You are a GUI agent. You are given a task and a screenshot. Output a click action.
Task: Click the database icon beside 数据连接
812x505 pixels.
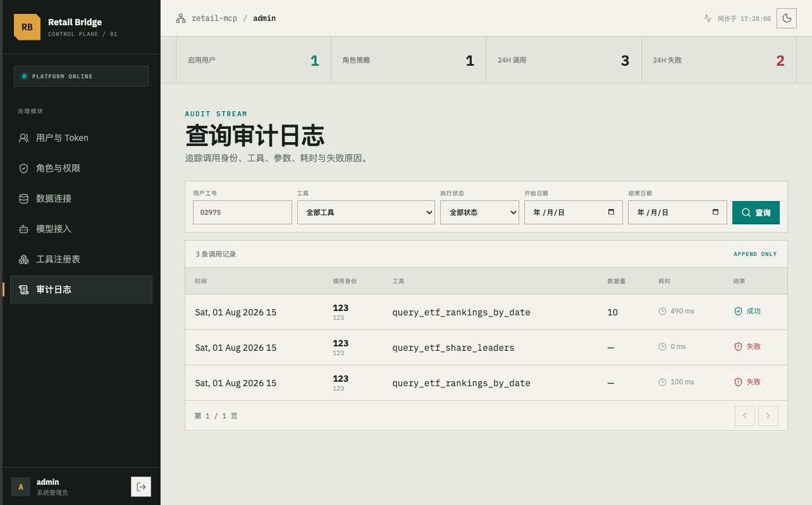pos(24,198)
